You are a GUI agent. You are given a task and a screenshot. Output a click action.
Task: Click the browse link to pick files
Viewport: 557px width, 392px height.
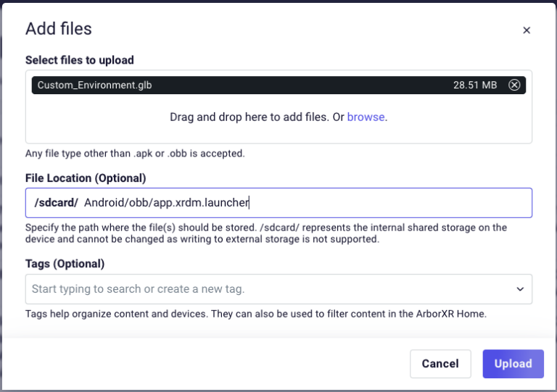coord(366,117)
